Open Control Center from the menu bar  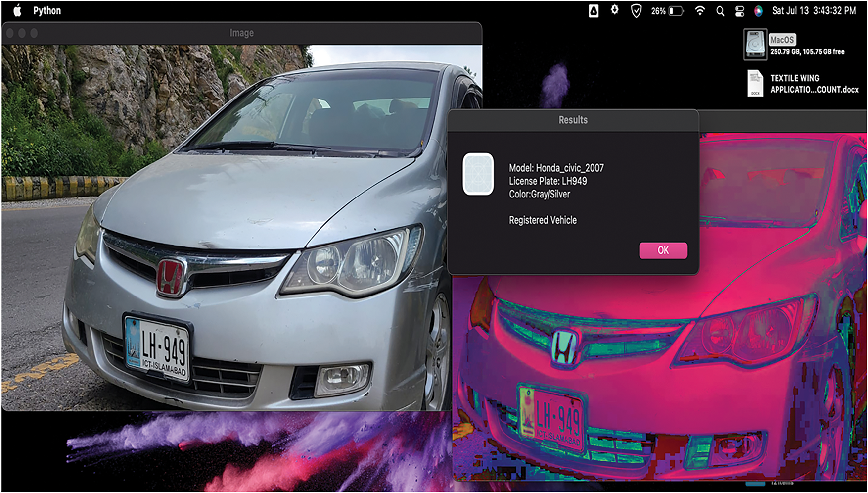[x=739, y=11]
